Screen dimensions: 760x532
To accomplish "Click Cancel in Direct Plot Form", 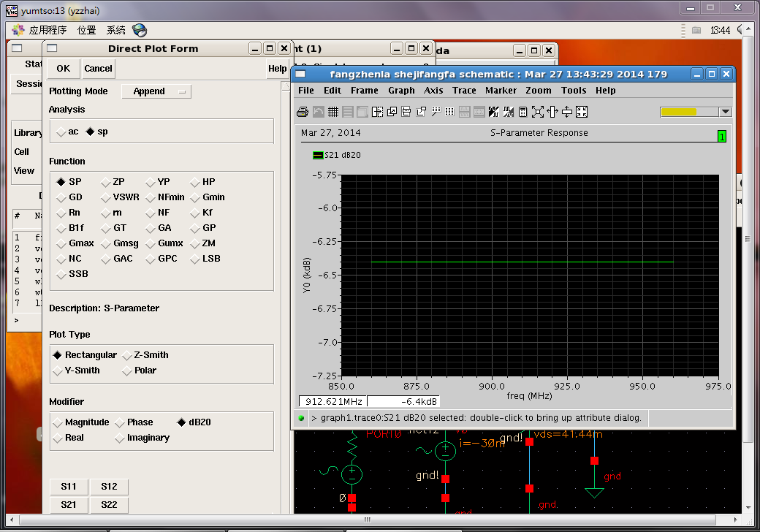I will (98, 69).
